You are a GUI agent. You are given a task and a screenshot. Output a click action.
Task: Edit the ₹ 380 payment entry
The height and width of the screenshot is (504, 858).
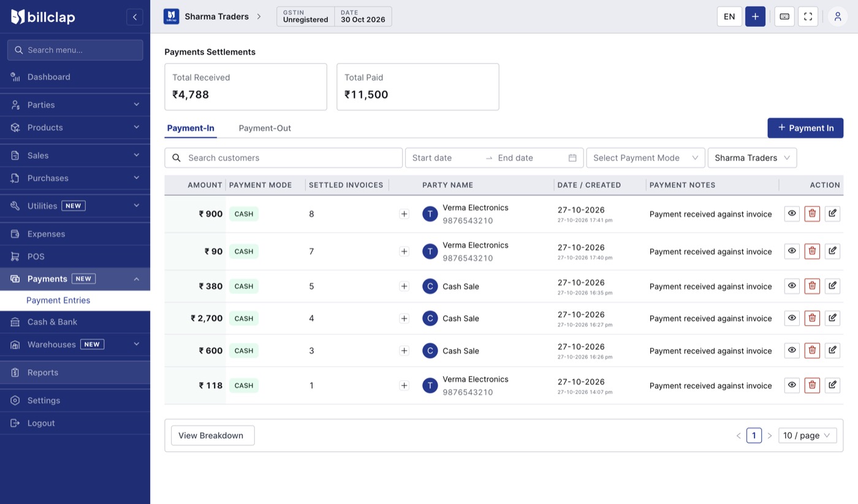coord(832,286)
